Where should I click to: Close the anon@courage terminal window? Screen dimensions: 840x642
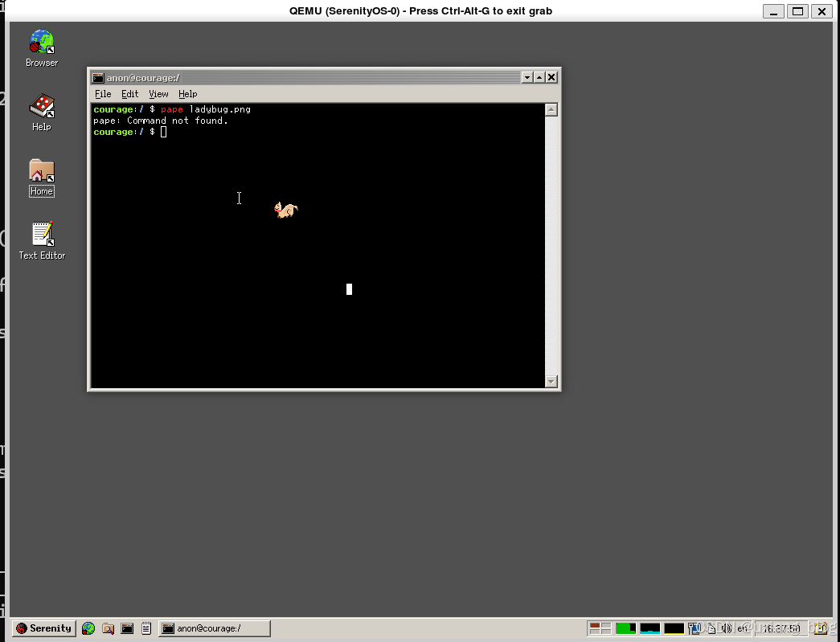click(551, 78)
